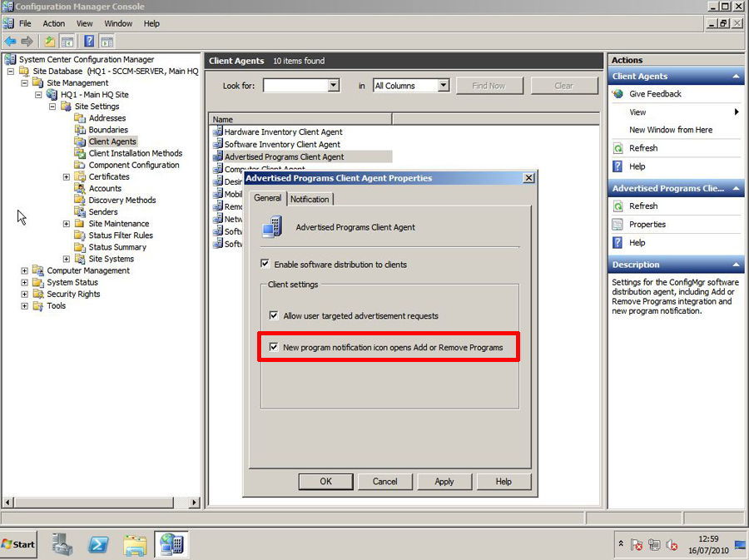The width and height of the screenshot is (749, 560).
Task: Toggle the show/hide action pane icon
Action: [x=107, y=42]
